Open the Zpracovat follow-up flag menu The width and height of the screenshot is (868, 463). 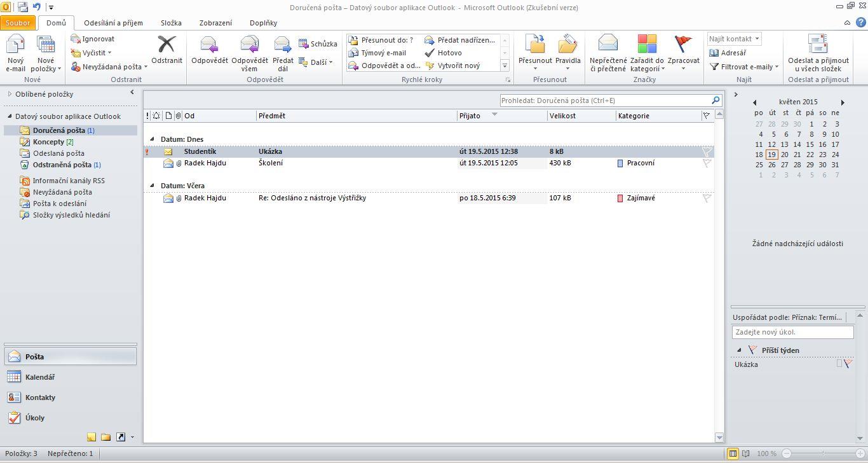pos(684,54)
